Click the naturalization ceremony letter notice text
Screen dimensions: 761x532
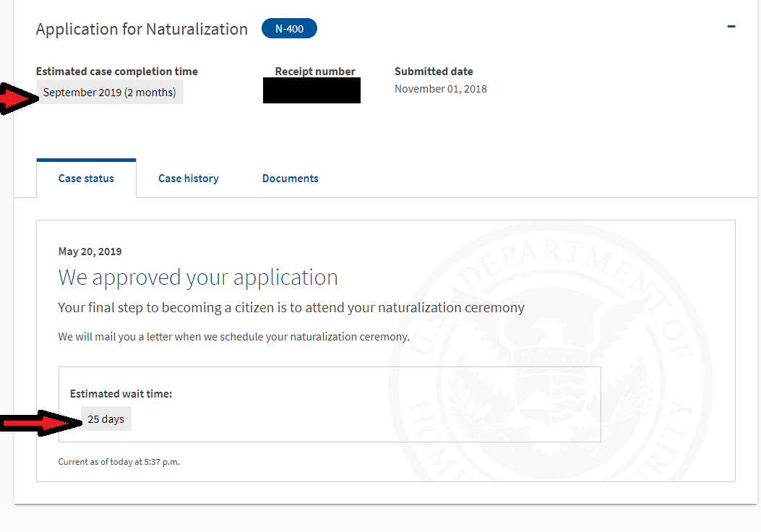234,337
